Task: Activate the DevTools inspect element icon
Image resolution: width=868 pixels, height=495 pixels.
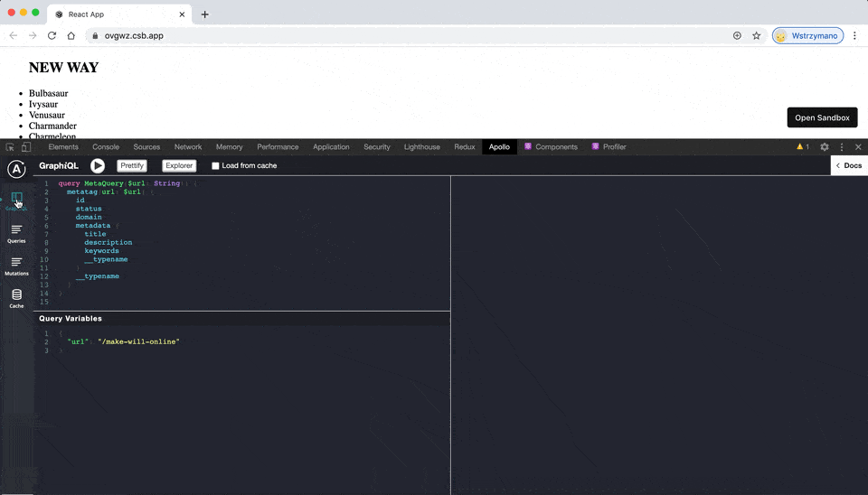Action: [x=10, y=147]
